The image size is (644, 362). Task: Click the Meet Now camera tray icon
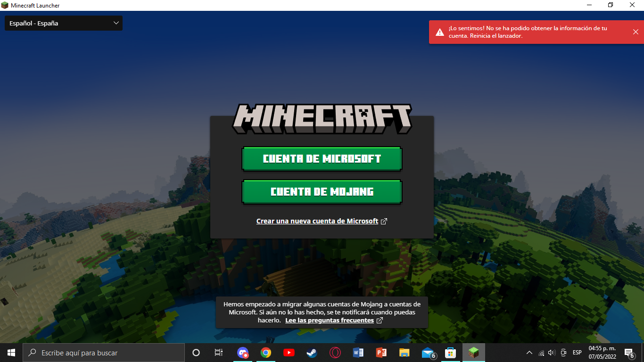click(563, 353)
